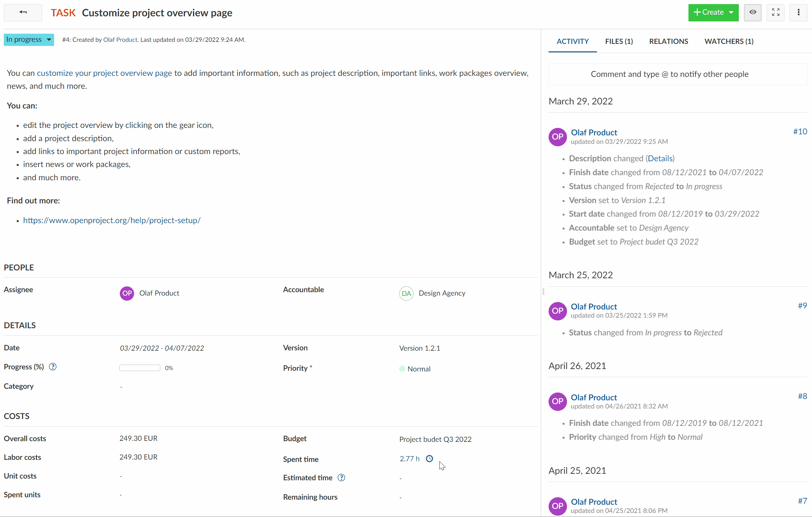
Task: Click the estimated time help icon
Action: click(x=341, y=478)
